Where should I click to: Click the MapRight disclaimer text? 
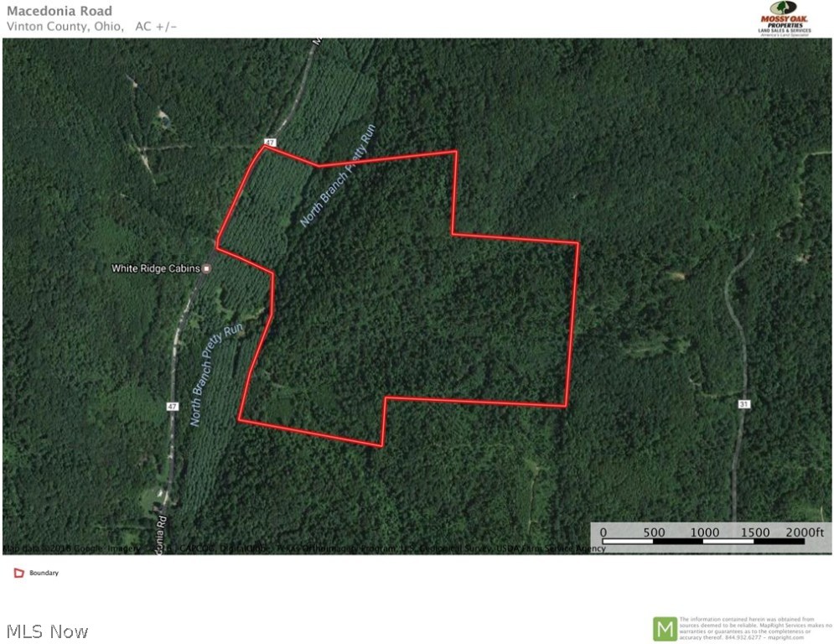point(755,629)
